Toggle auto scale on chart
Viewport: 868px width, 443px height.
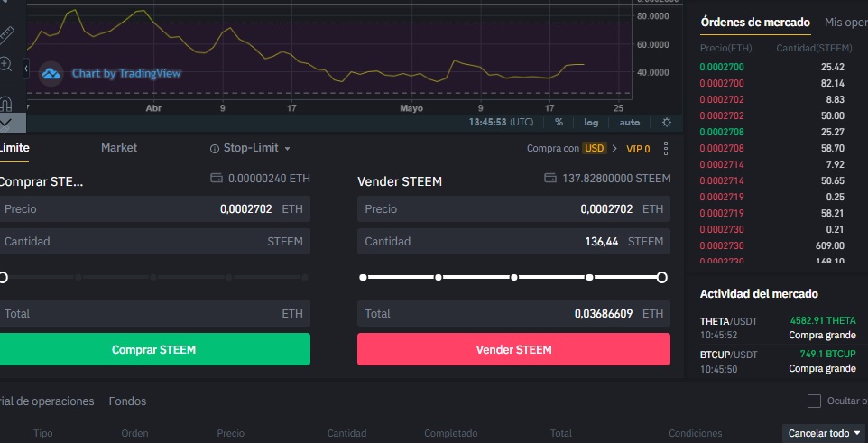(x=630, y=123)
